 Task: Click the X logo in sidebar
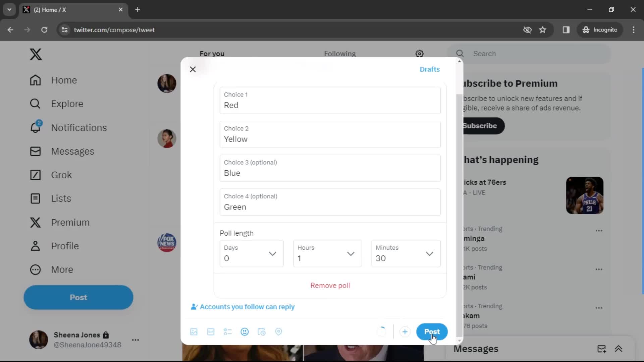(35, 54)
